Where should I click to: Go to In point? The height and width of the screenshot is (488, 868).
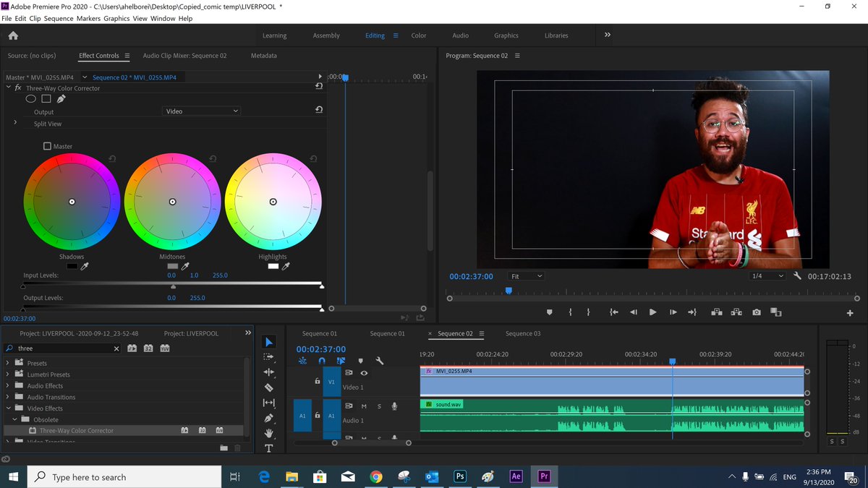[x=613, y=312]
